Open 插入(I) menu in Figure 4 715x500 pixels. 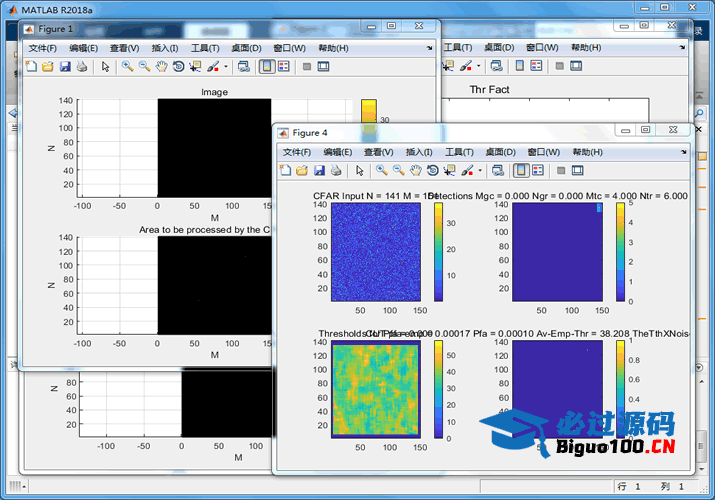(x=419, y=152)
